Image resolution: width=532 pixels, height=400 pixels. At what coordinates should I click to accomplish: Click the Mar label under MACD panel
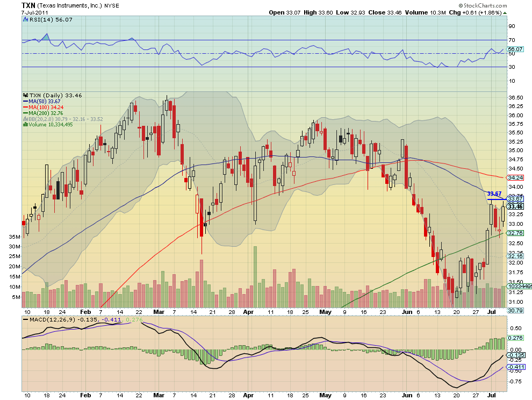pyautogui.click(x=159, y=395)
